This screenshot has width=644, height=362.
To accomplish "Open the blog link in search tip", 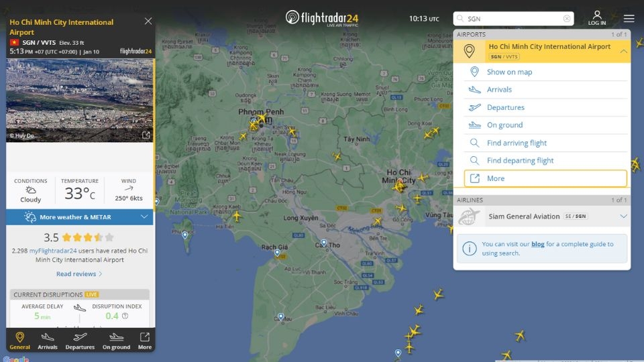I will click(537, 244).
